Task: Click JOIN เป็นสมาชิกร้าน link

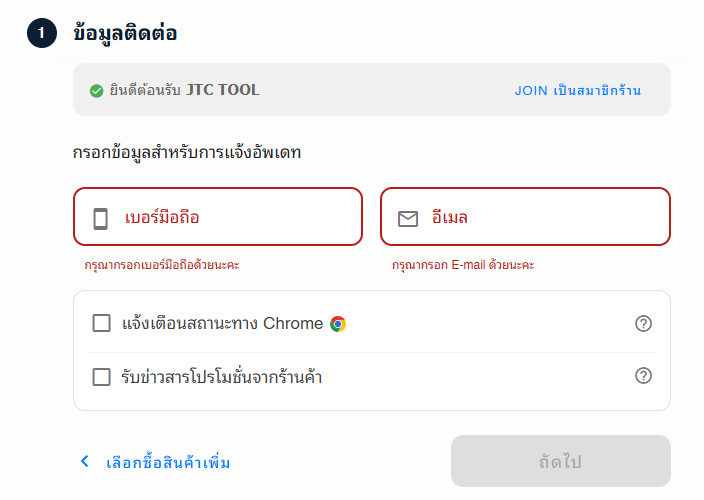Action: point(578,90)
